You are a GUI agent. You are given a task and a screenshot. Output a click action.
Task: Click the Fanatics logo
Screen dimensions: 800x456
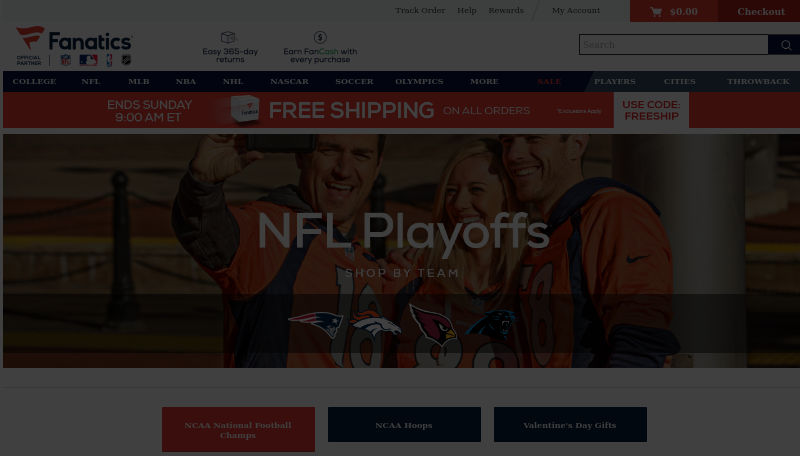(x=74, y=40)
